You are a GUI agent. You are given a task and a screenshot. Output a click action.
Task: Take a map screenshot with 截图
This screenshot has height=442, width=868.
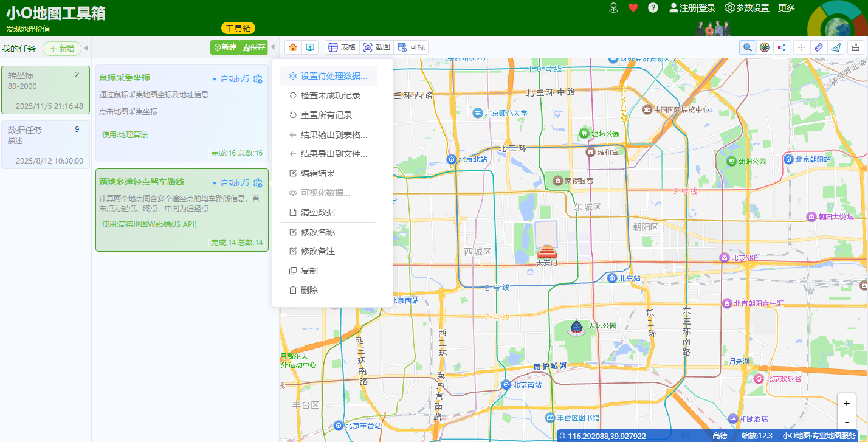coord(376,47)
